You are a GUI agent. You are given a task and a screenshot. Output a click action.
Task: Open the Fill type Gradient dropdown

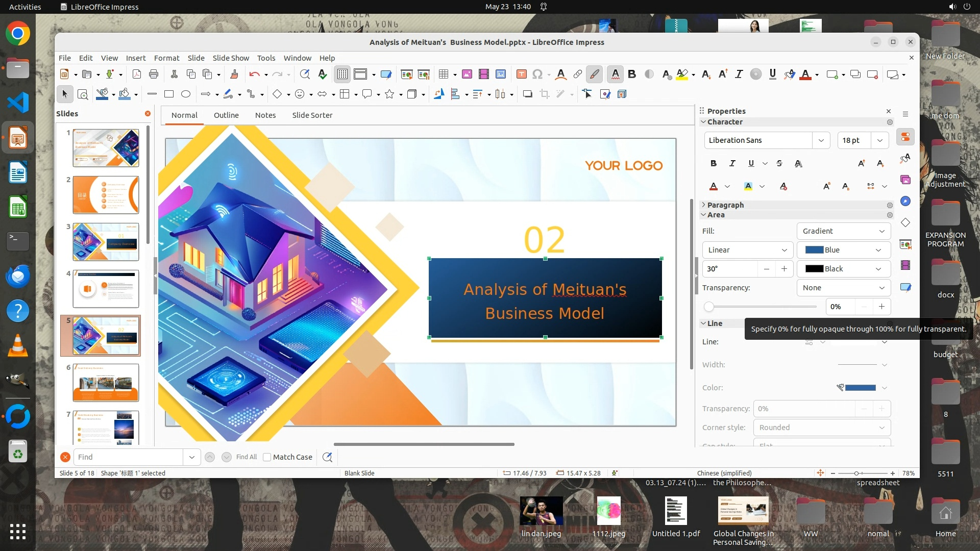click(x=843, y=231)
